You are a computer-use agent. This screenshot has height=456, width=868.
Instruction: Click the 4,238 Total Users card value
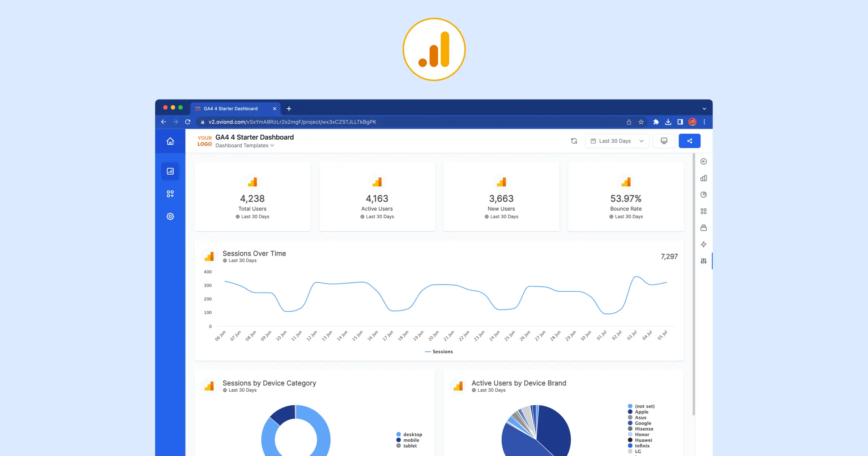click(x=252, y=199)
